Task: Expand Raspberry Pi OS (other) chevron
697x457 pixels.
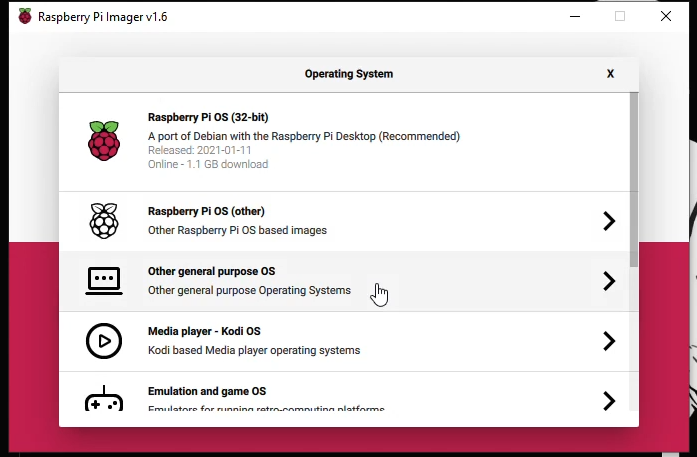Action: click(x=609, y=221)
